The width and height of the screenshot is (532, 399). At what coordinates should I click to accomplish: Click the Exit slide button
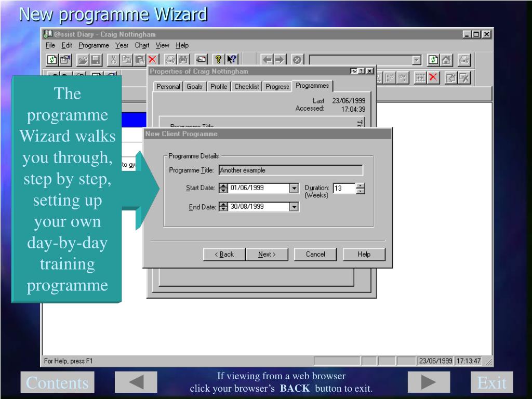pyautogui.click(x=491, y=382)
